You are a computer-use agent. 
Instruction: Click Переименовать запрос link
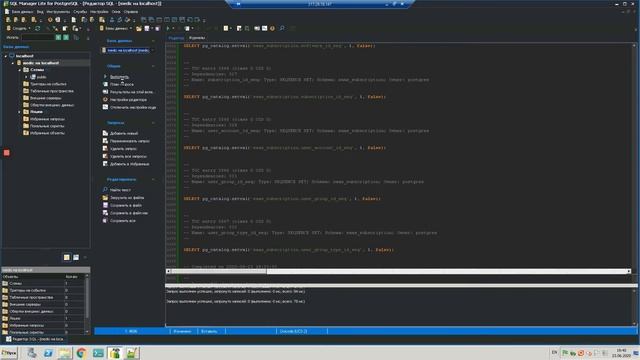[130, 141]
